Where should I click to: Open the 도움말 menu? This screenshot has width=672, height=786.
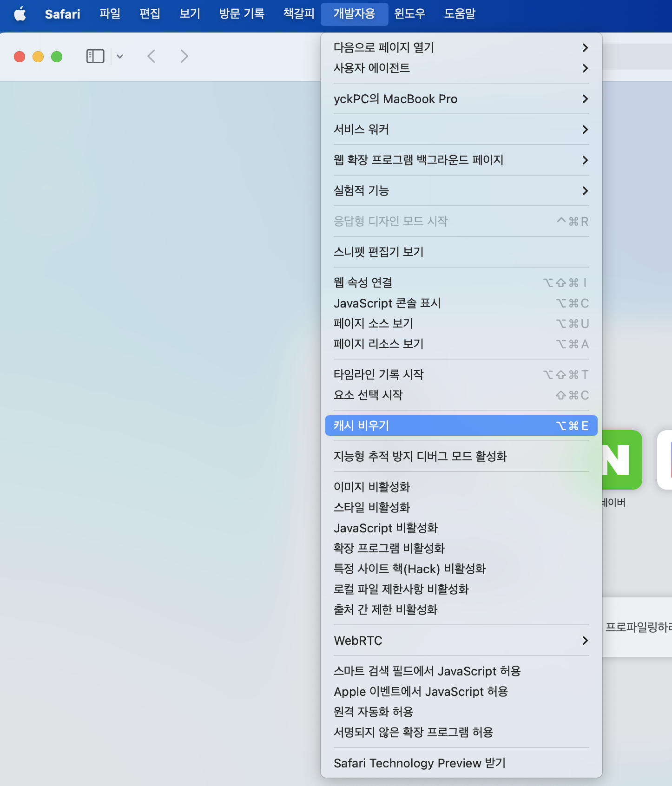[460, 14]
